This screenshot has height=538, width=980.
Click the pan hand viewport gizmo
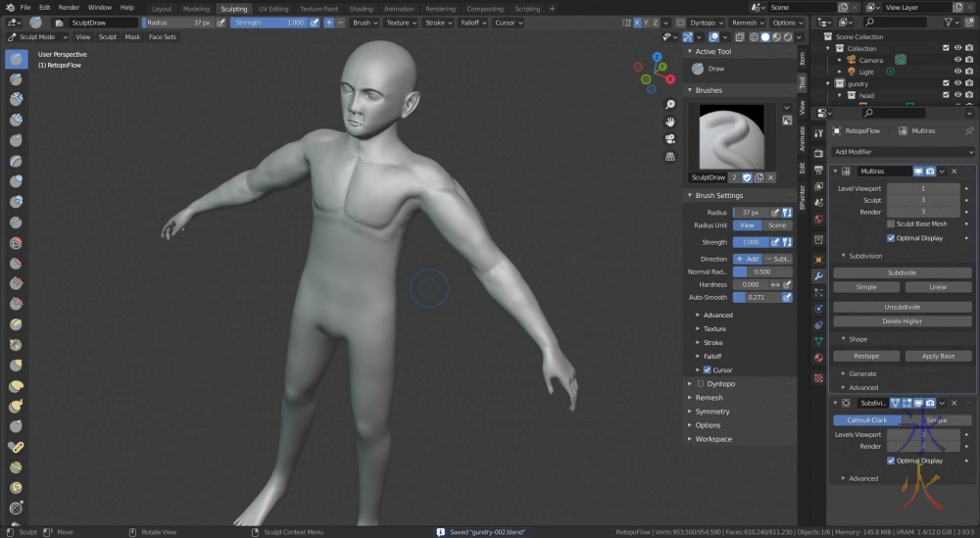coord(670,122)
